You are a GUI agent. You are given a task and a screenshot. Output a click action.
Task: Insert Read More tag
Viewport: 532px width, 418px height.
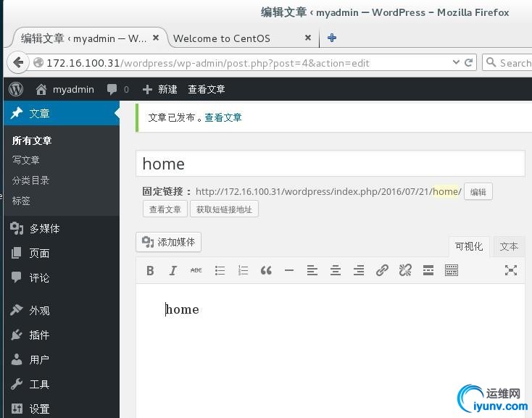(x=428, y=270)
